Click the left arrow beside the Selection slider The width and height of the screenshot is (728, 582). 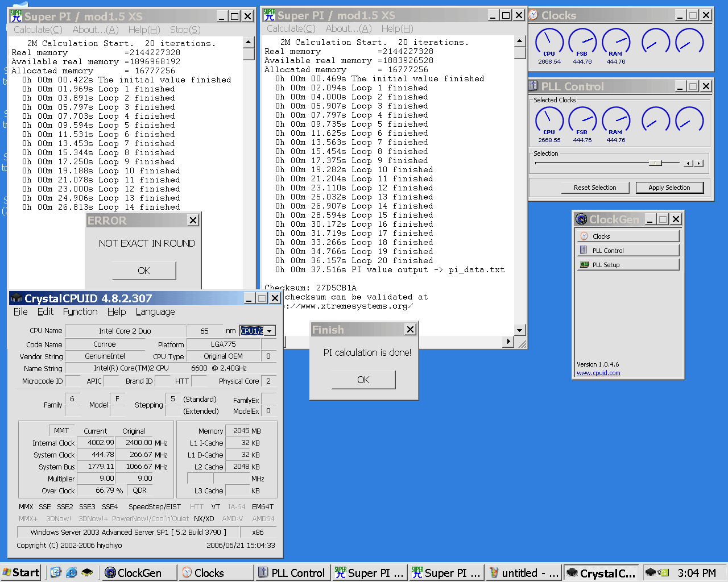[689, 163]
